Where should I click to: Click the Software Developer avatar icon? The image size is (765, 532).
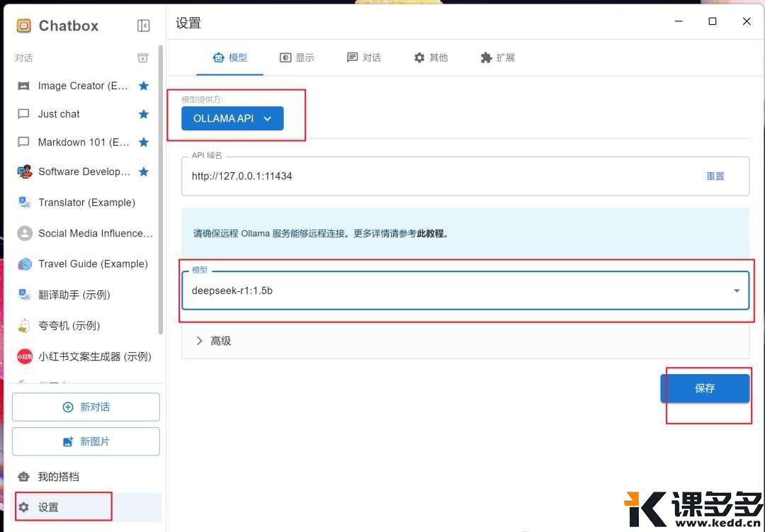[24, 172]
